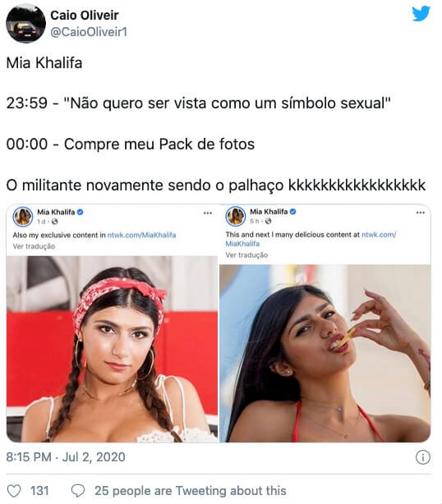This screenshot has height=504, width=442.
Task: Click verified badge in left post
Action: [x=81, y=212]
